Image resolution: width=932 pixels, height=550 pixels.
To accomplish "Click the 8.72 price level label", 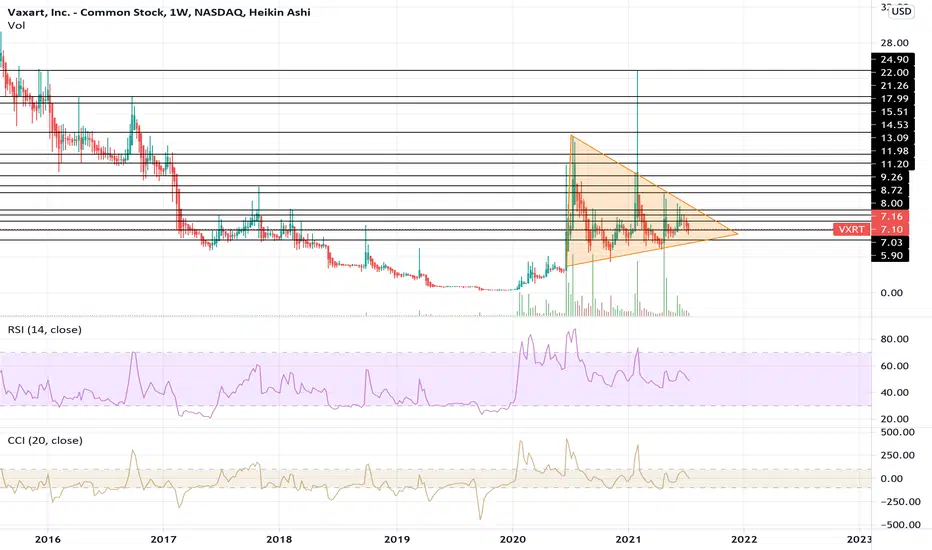I will [892, 190].
